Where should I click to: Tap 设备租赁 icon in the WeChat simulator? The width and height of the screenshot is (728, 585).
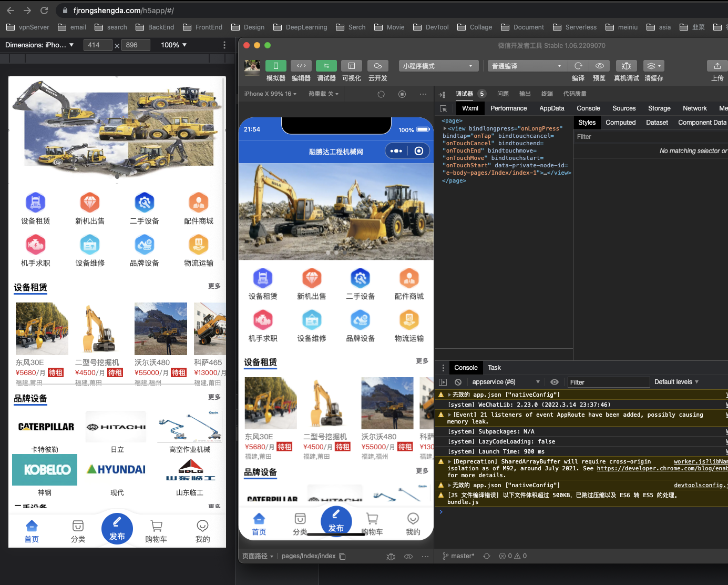coord(263,278)
